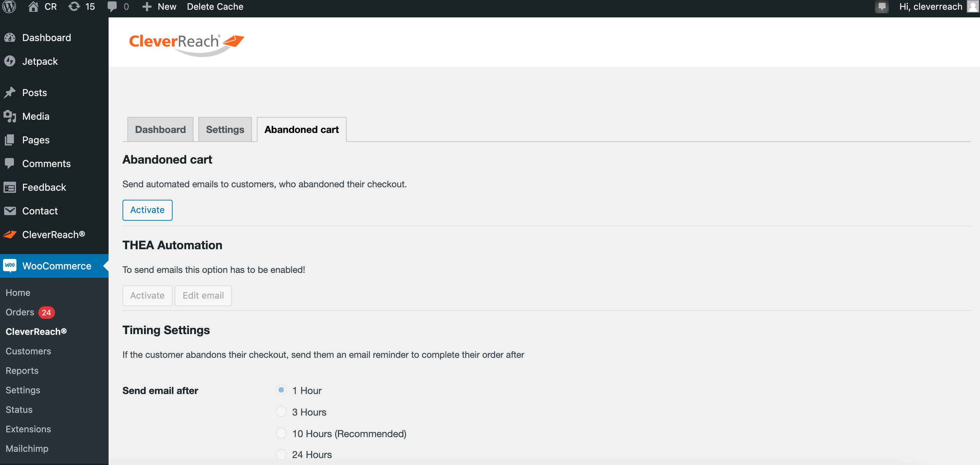The height and width of the screenshot is (465, 980).
Task: Select the 24 Hours radio option
Action: click(281, 454)
